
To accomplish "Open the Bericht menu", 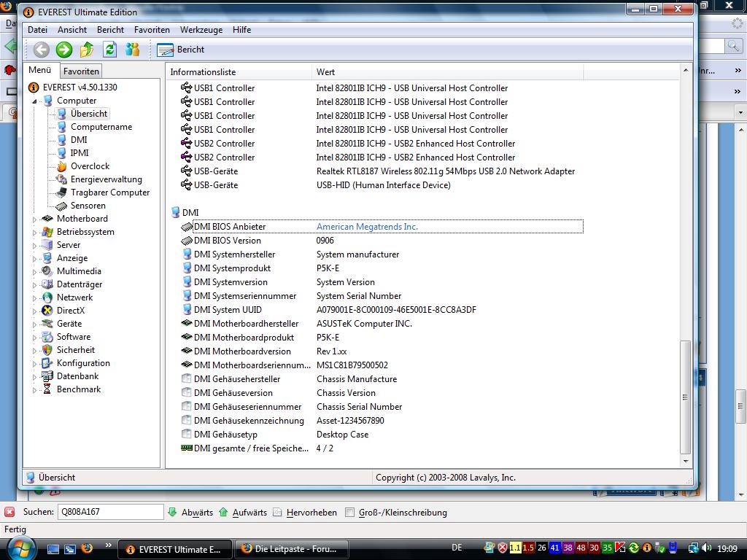I will pos(111,29).
